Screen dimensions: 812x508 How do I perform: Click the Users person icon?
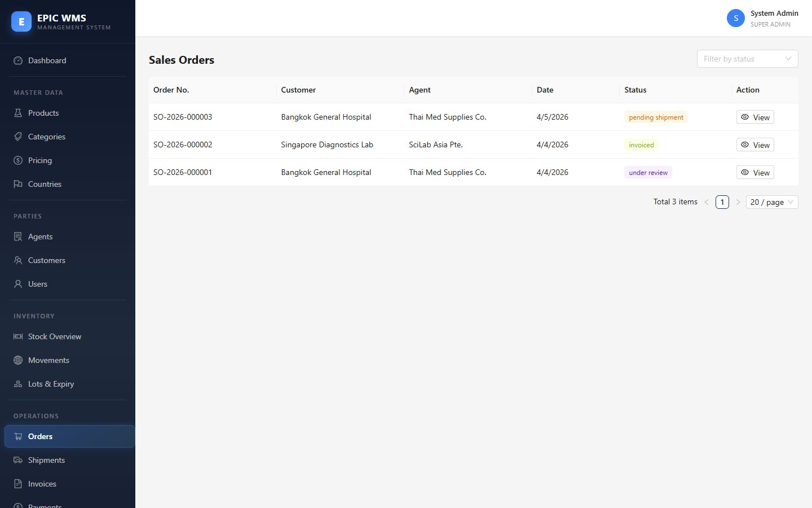click(18, 284)
